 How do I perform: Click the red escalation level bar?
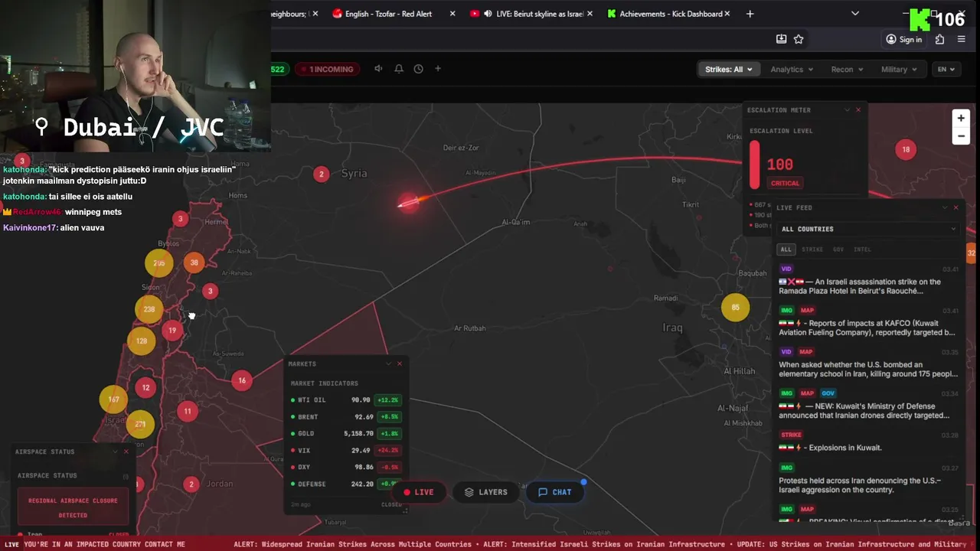[755, 165]
